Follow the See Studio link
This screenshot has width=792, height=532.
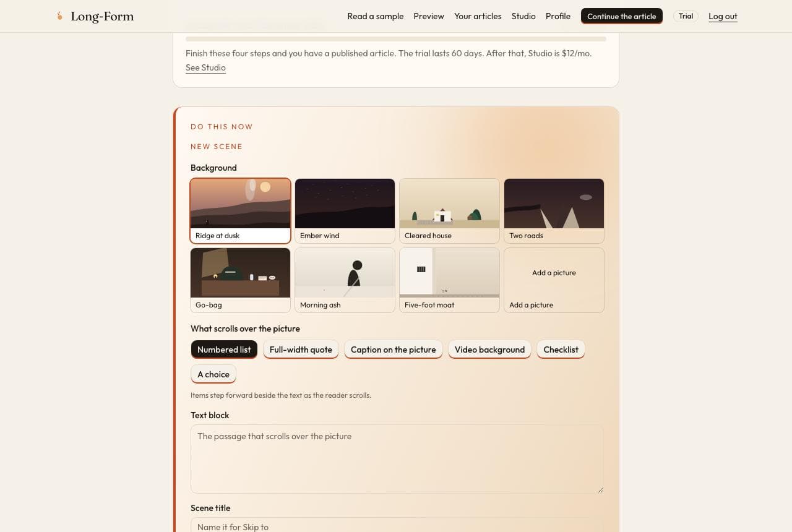205,67
